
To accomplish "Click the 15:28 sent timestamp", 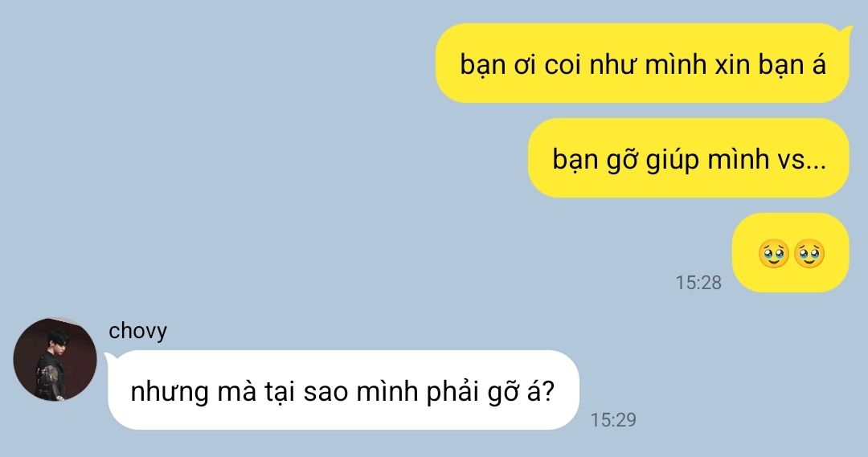I will pos(698,283).
